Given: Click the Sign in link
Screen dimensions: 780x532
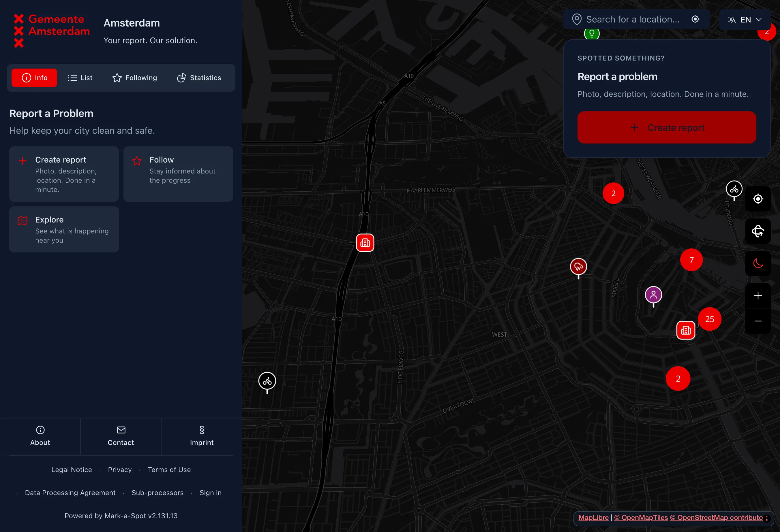Looking at the screenshot, I should click(211, 493).
